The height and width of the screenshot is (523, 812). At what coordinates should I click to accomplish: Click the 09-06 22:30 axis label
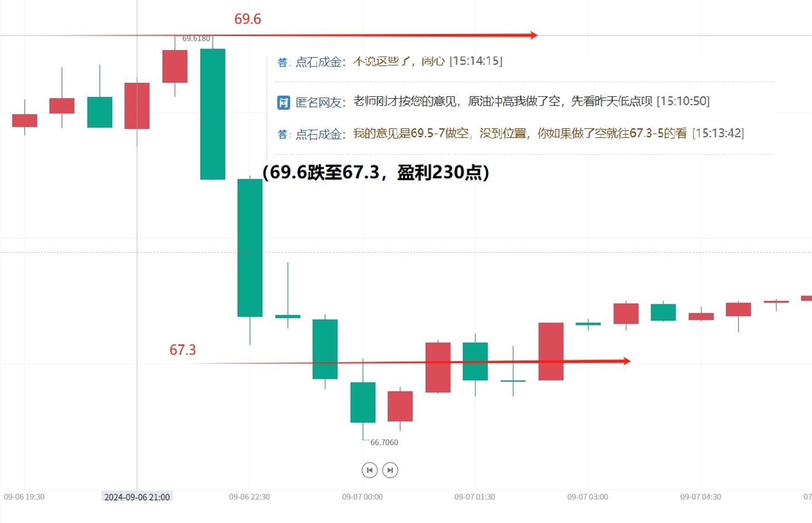click(249, 497)
